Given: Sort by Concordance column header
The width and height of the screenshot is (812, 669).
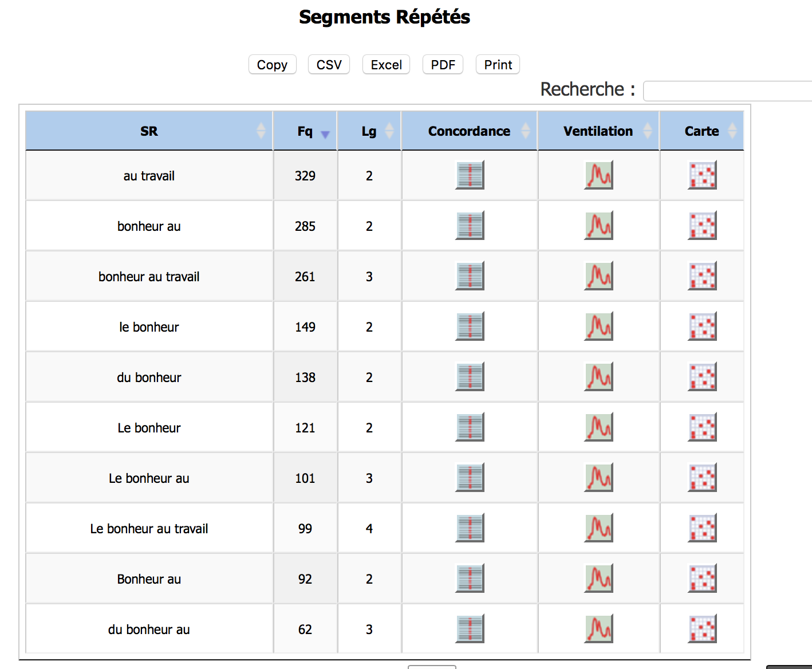Looking at the screenshot, I should [x=469, y=131].
